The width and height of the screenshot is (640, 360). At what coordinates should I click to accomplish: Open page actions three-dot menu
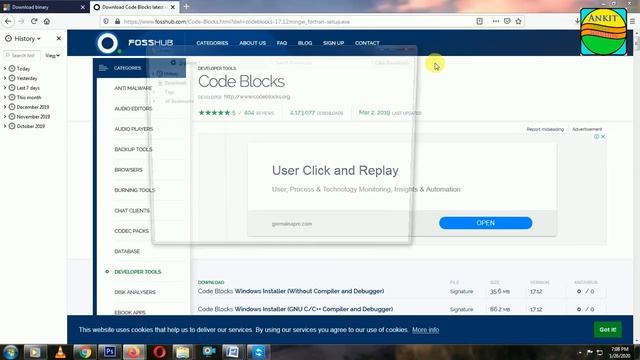(x=496, y=21)
